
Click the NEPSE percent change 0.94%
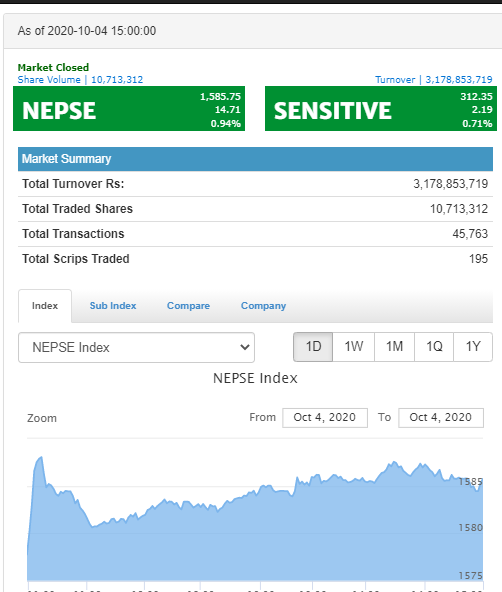226,124
